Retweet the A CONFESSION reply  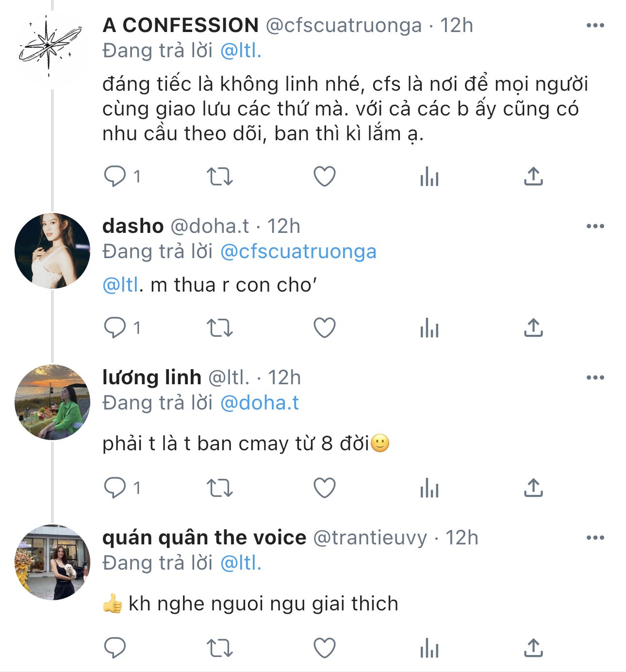pyautogui.click(x=220, y=177)
